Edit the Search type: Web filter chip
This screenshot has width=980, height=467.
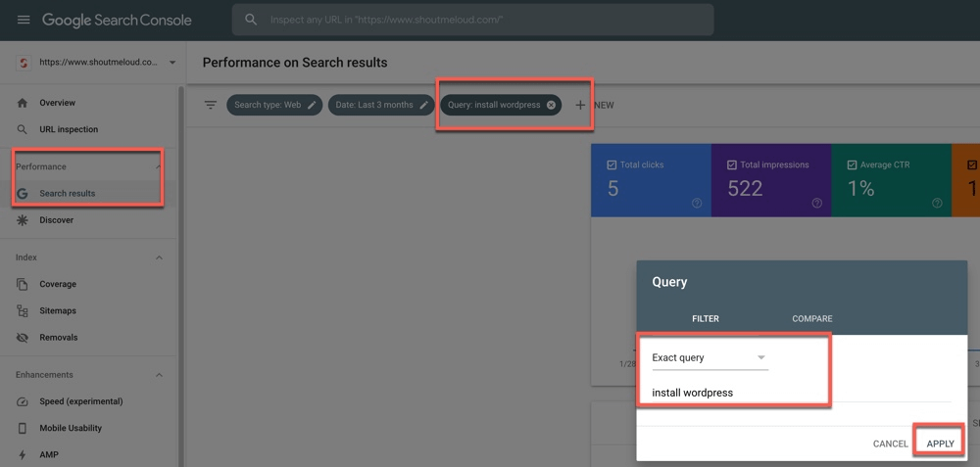[x=274, y=105]
